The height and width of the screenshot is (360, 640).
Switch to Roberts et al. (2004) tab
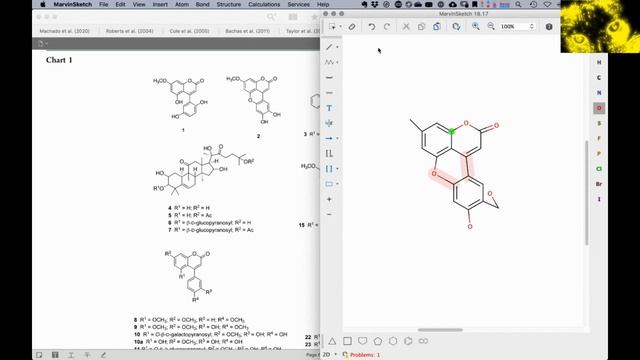[x=130, y=31]
